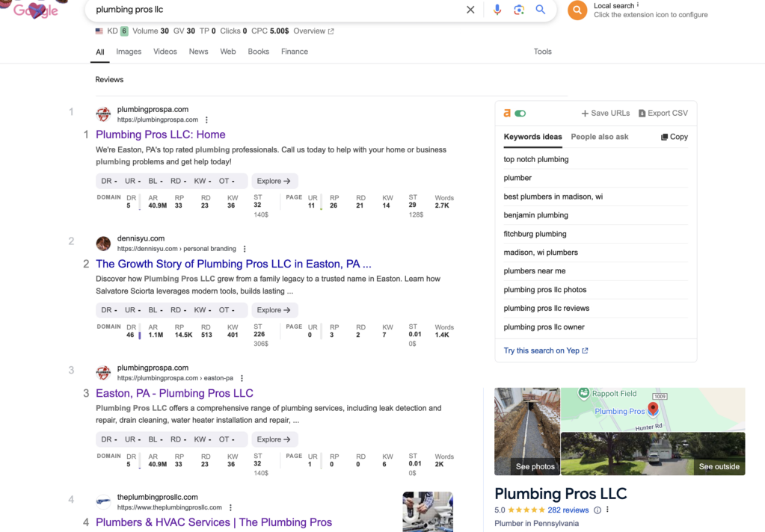Viewport: 765px width, 532px height.
Task: Click Explore button under first result
Action: coord(274,181)
